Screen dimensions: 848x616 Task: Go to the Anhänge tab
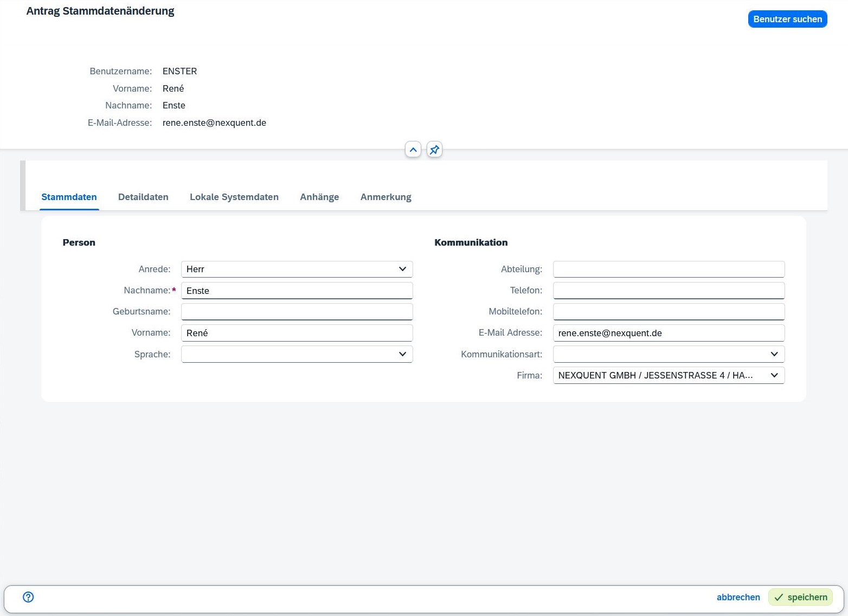[319, 197]
